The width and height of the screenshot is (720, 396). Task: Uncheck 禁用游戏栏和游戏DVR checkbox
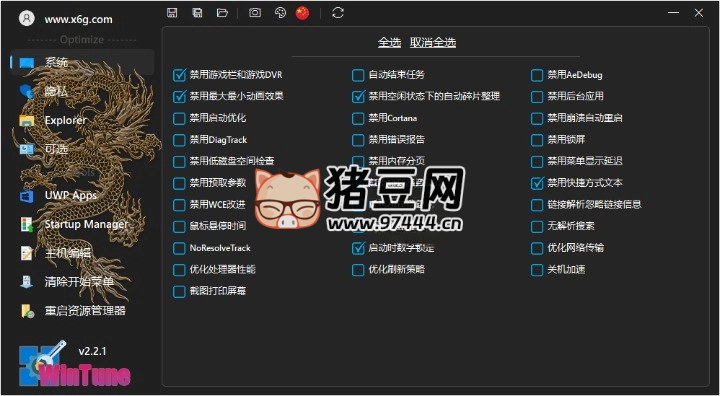point(179,75)
